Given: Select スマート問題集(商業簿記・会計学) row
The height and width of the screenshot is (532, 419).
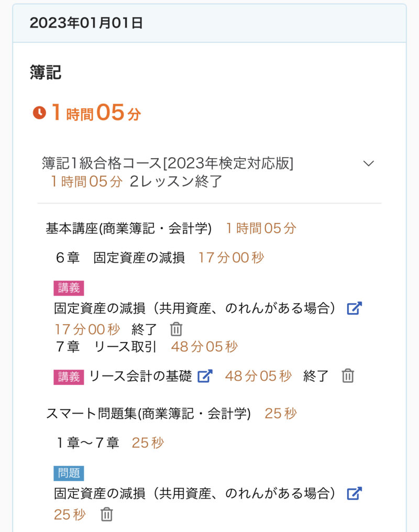Looking at the screenshot, I should 148,414.
